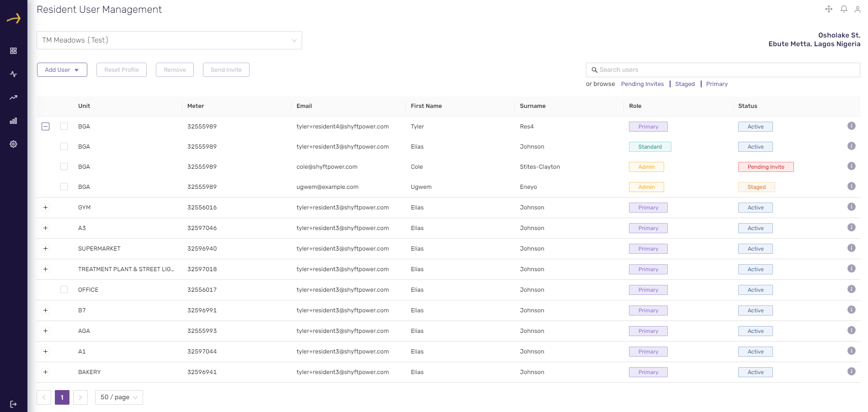868x412 pixels.
Task: Click info icon for SUPERMARKET row
Action: 852,248
